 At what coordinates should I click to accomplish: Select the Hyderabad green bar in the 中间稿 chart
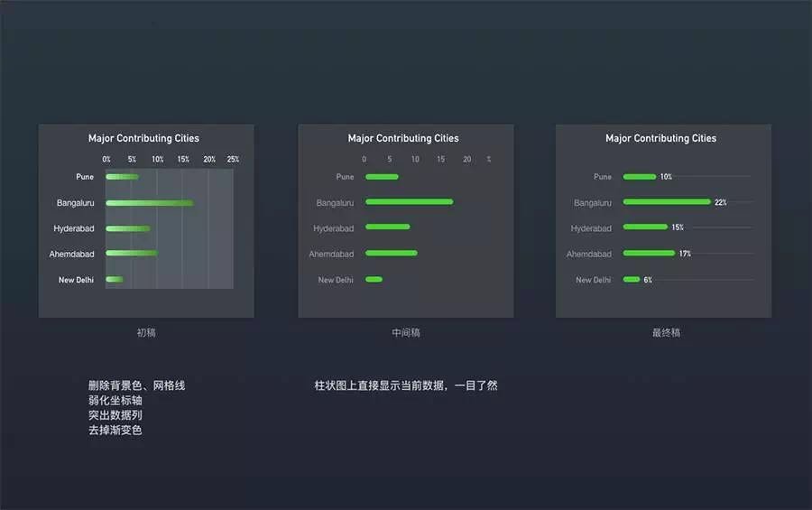tap(387, 227)
